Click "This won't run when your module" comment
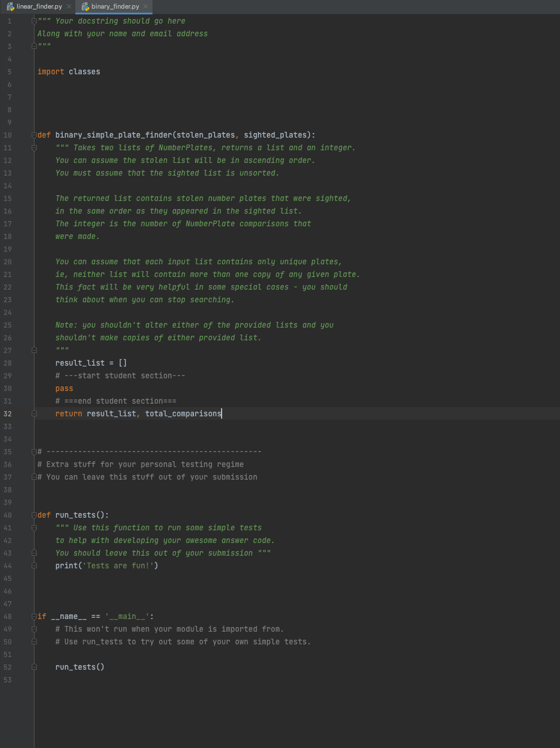Image resolution: width=560 pixels, height=748 pixels. pyautogui.click(x=170, y=629)
